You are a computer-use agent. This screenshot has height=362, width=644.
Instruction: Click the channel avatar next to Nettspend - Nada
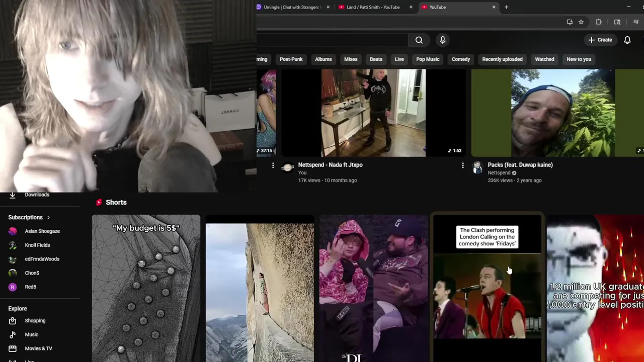tap(287, 167)
